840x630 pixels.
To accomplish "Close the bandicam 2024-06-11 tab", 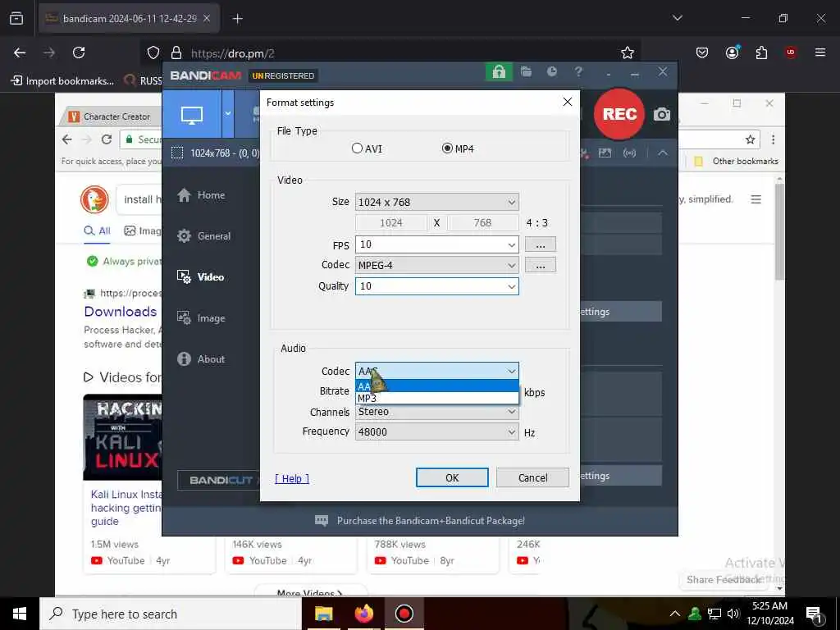I will point(207,18).
